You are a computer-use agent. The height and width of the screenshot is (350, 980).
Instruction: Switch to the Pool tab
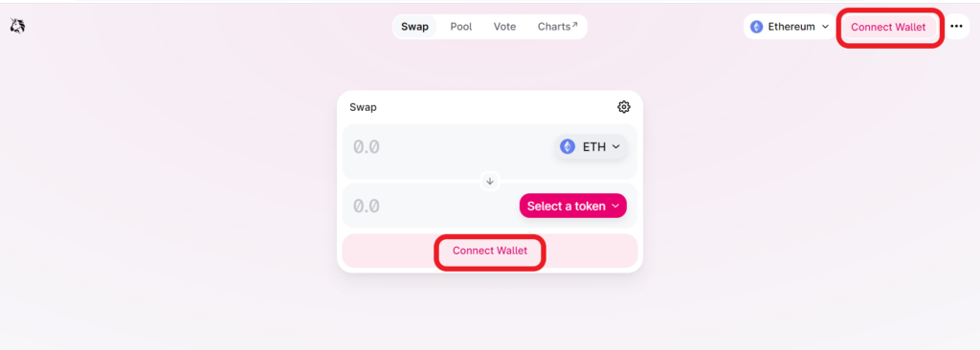tap(461, 27)
